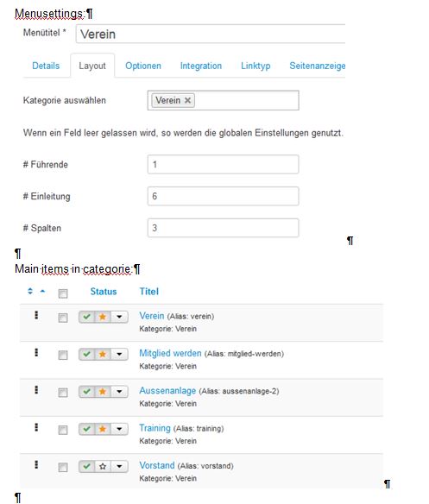Remove Verein tag using the x icon
Viewport: 429px width, 504px height.
pyautogui.click(x=187, y=100)
